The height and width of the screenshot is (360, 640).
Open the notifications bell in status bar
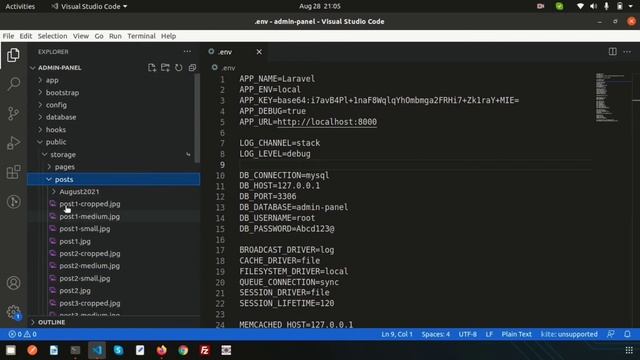(x=627, y=334)
